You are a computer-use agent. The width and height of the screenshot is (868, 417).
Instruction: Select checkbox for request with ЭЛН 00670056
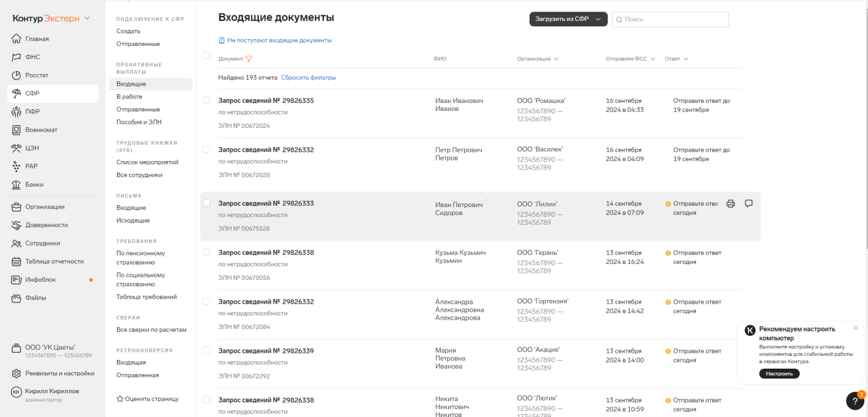[x=206, y=252]
